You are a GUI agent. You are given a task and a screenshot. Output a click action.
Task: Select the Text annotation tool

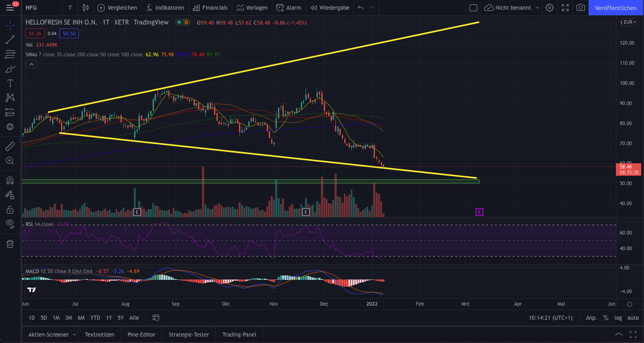[10, 83]
